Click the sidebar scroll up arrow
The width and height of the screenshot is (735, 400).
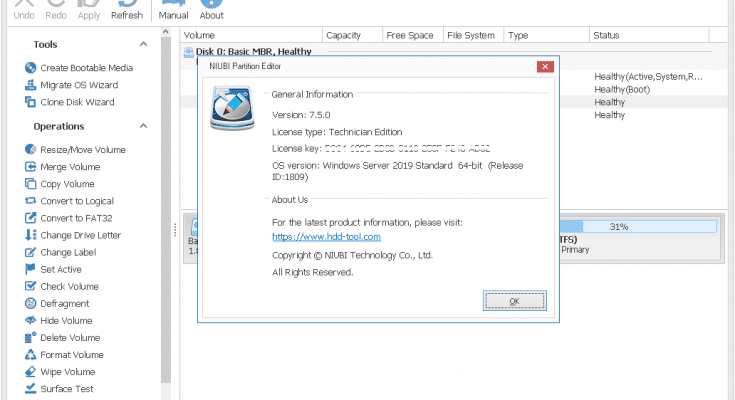coord(165,32)
